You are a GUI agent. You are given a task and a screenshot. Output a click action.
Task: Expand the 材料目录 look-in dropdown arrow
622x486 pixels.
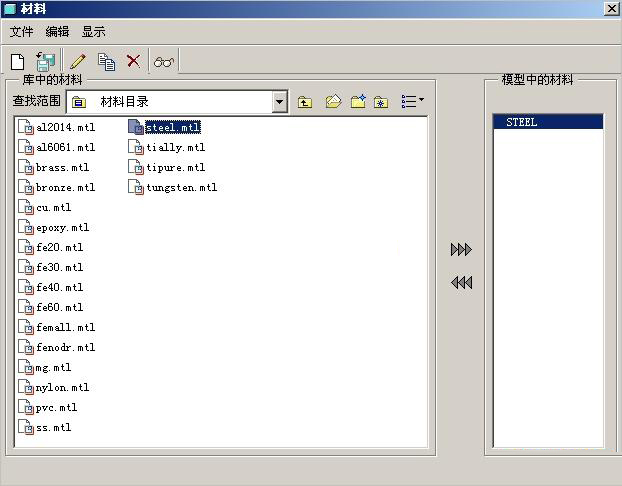(279, 102)
